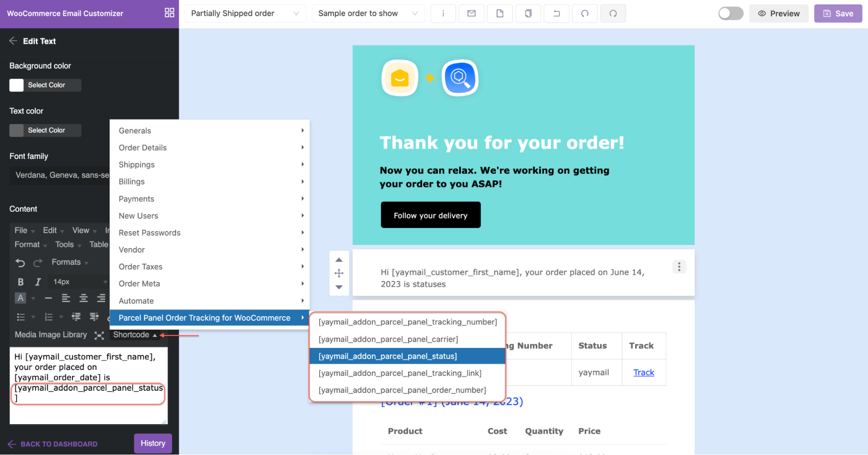Open the bullet list style dropdown arrow
The image size is (868, 455).
pyautogui.click(x=33, y=317)
